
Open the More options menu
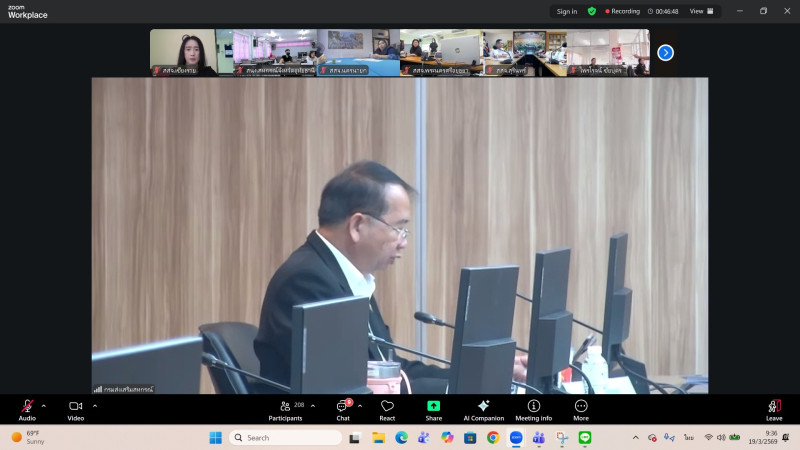[581, 408]
